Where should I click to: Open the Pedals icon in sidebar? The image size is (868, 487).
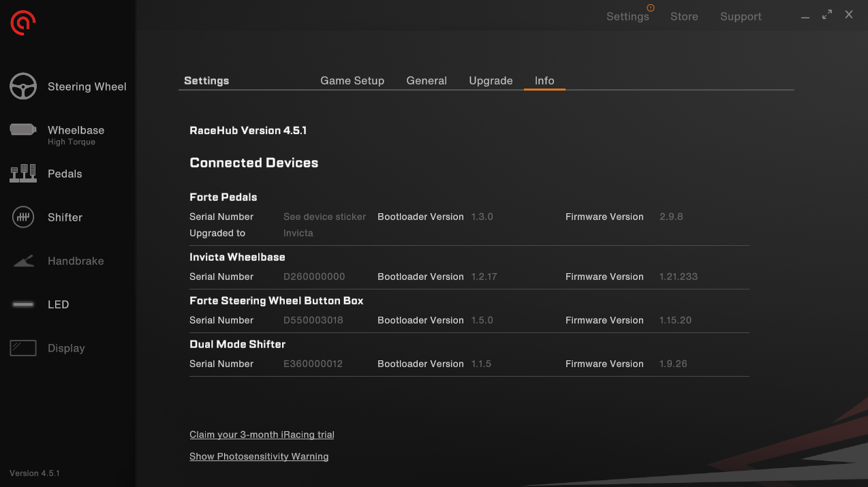coord(23,174)
